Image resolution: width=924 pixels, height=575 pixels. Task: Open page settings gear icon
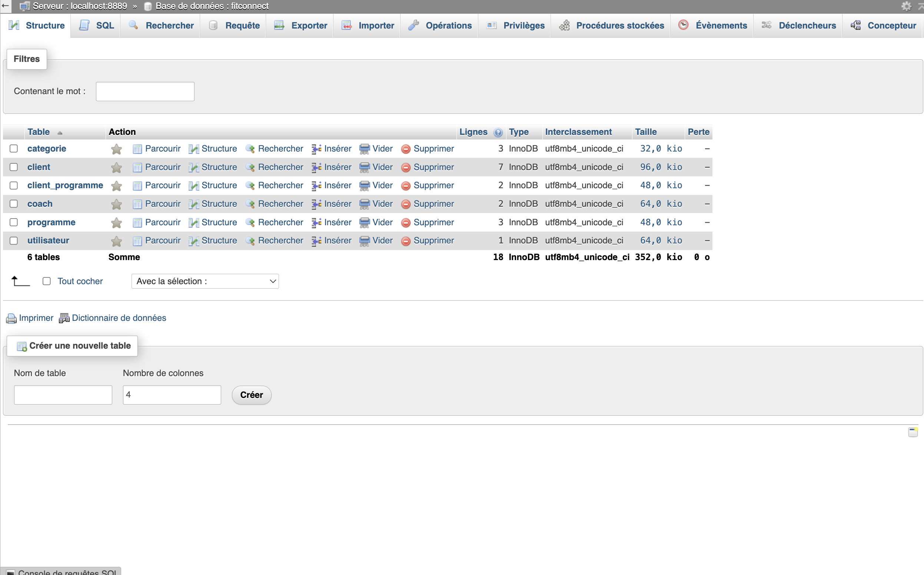tap(906, 6)
